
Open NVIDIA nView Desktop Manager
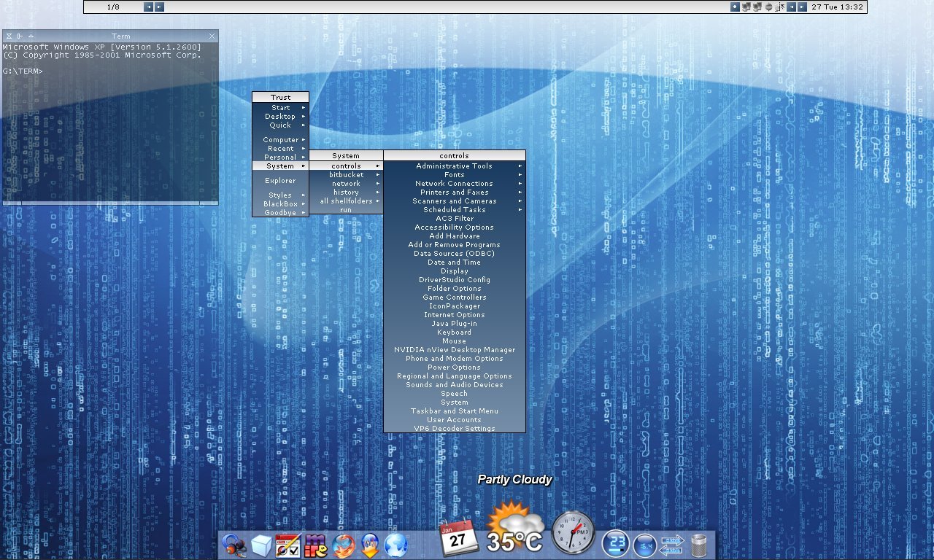pyautogui.click(x=454, y=350)
